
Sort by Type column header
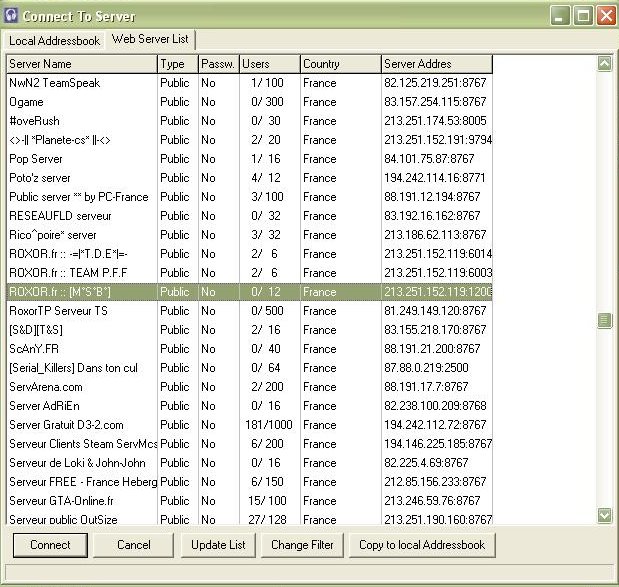(x=178, y=64)
